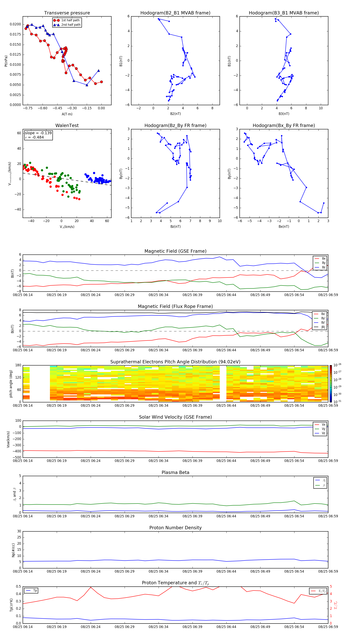Click '|B|' in the Flux Rope Frame legend
The width and height of the screenshot is (351, 644).
323,327
